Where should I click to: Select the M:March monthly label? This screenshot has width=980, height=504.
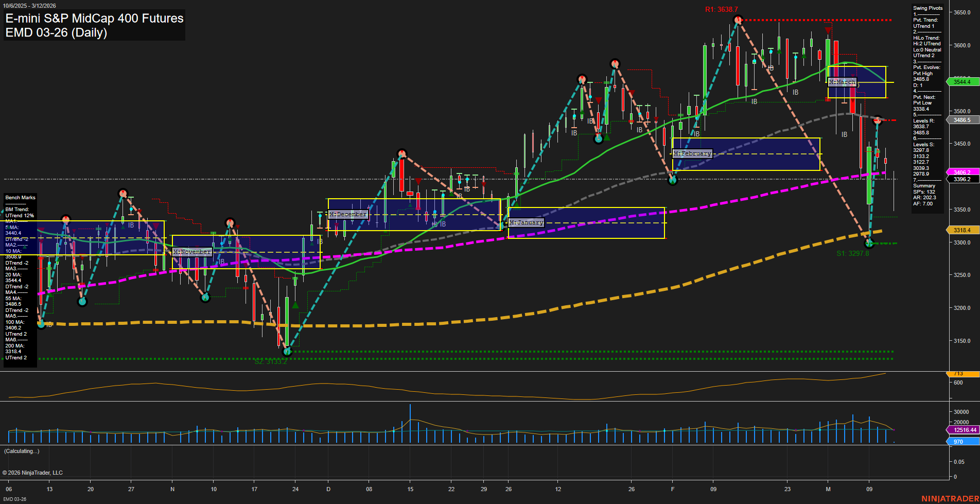click(x=842, y=82)
